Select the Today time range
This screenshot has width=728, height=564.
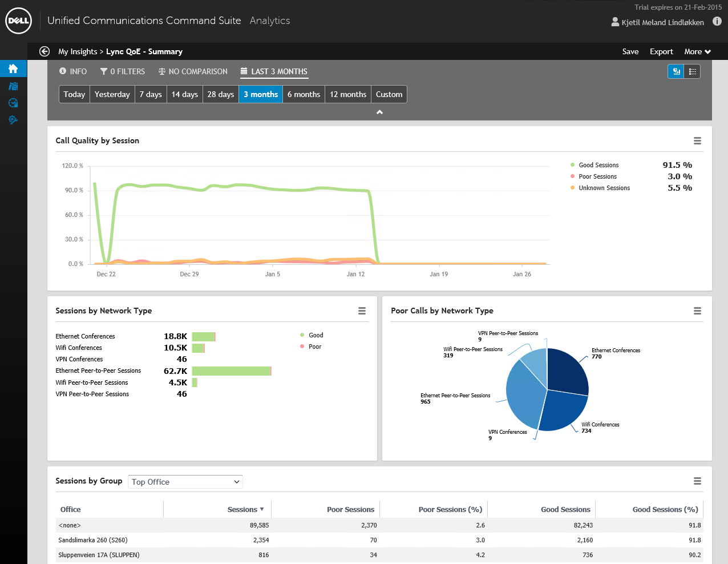coord(74,94)
